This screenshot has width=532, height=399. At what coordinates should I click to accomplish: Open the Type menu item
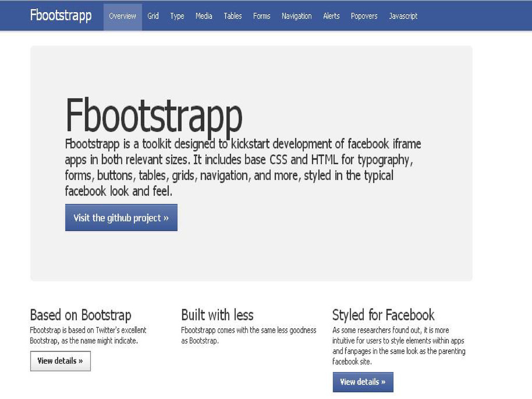(x=177, y=16)
